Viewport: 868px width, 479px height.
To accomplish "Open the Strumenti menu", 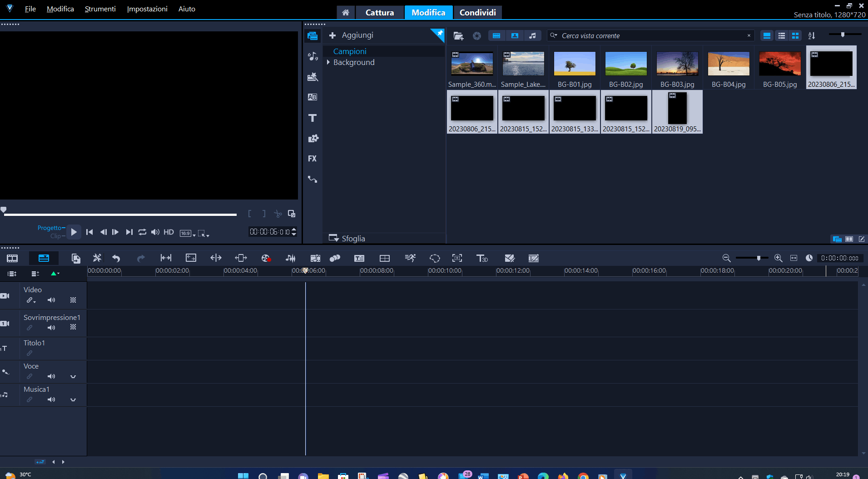I will (x=100, y=9).
